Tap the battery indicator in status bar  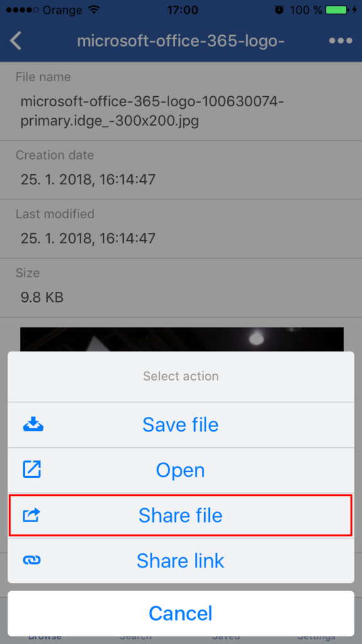(x=337, y=10)
